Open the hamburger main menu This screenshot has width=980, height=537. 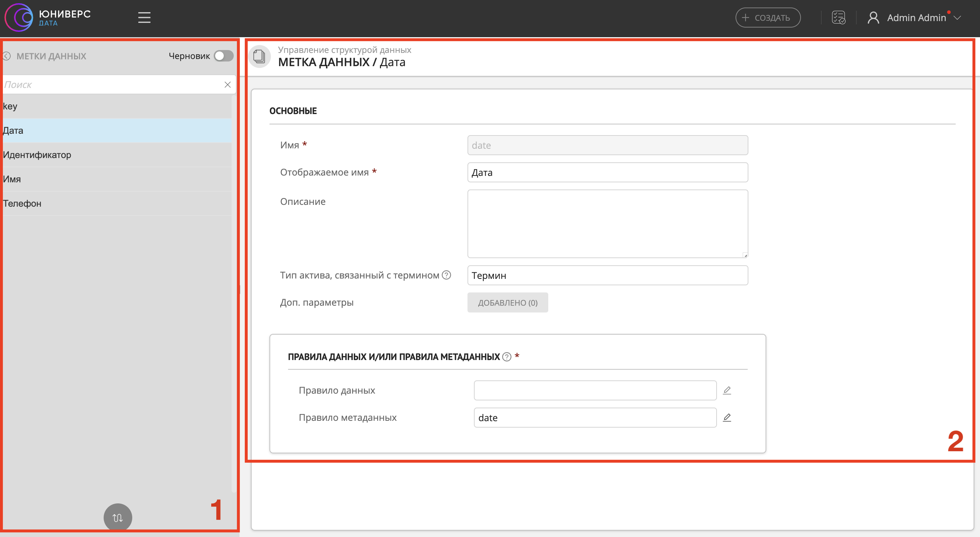click(144, 18)
